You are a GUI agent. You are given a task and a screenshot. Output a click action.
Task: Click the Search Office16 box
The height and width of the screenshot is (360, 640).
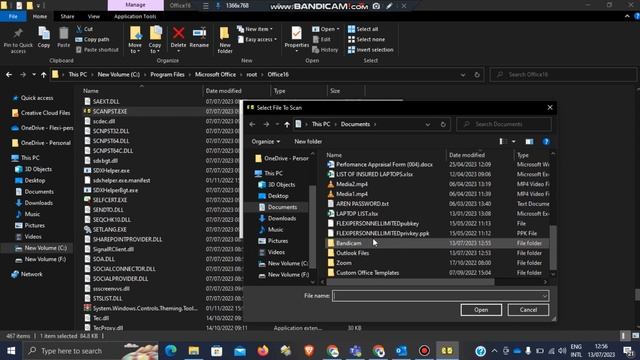[x=563, y=75]
